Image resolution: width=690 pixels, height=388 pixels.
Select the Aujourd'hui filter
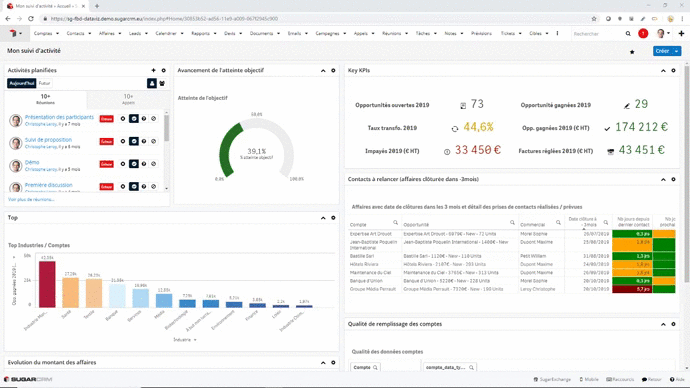pos(22,83)
